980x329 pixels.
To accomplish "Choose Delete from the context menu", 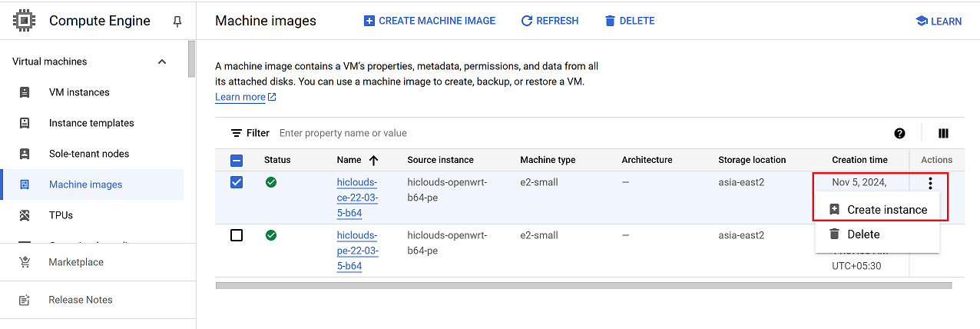I will (x=876, y=234).
